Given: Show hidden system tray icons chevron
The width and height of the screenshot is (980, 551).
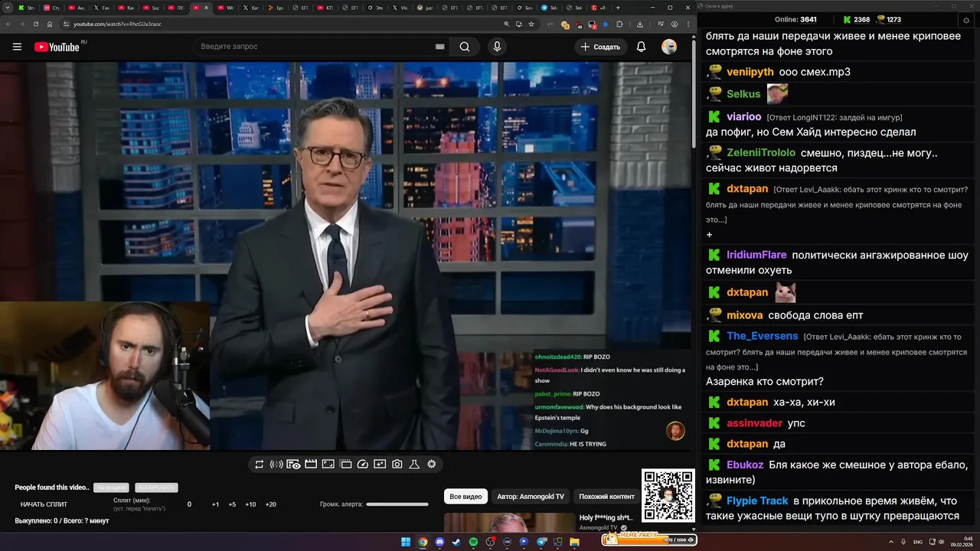Looking at the screenshot, I should pos(891,542).
